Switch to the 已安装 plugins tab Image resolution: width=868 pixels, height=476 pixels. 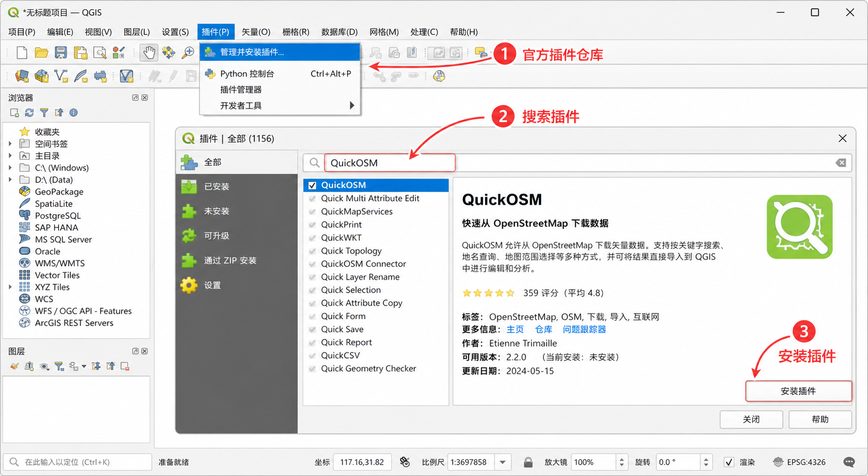(x=236, y=187)
